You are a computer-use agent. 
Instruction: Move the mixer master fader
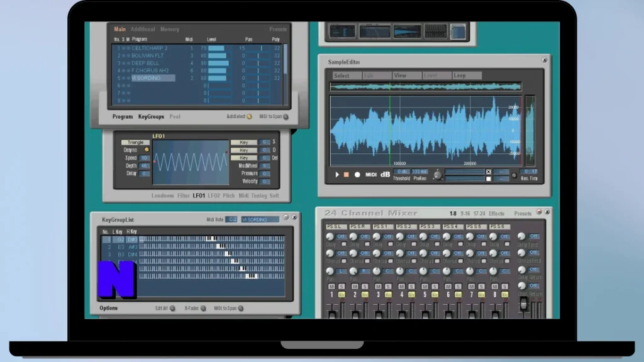point(524,304)
